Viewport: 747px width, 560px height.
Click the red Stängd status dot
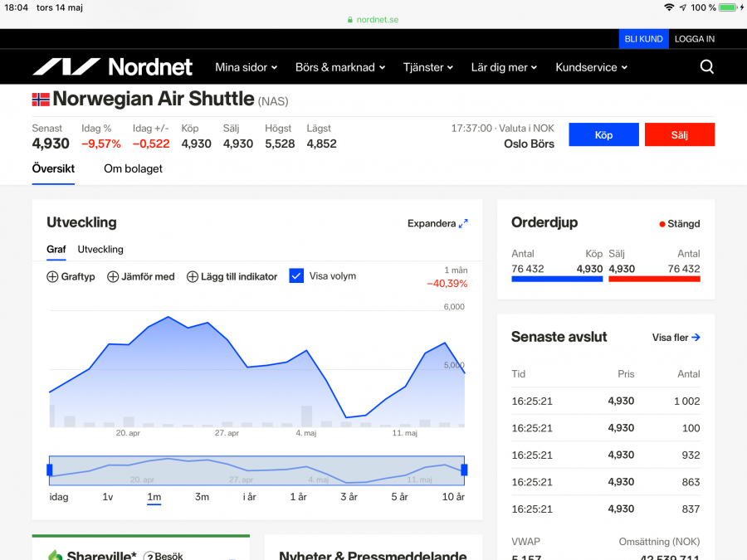(x=662, y=224)
